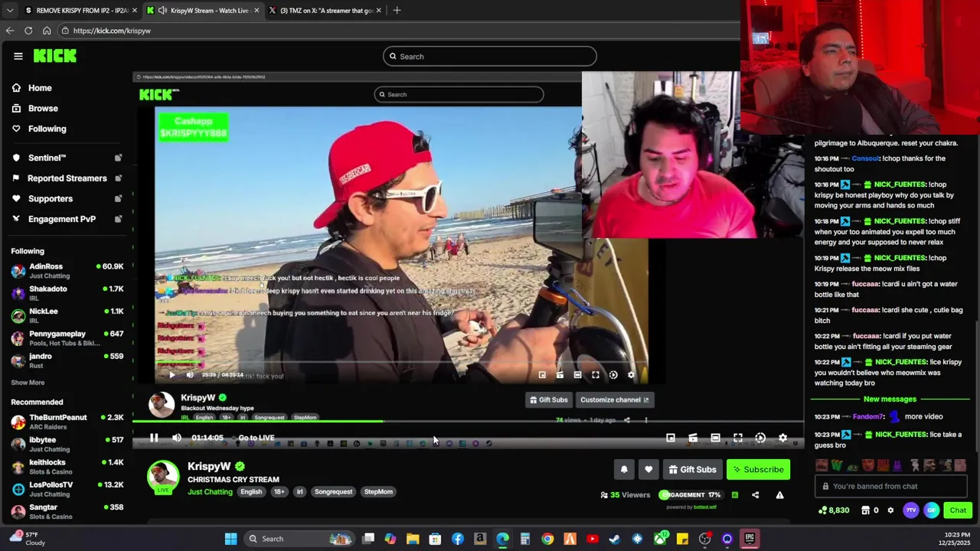The width and height of the screenshot is (980, 551).
Task: Click the banned chat input field
Action: (892, 486)
